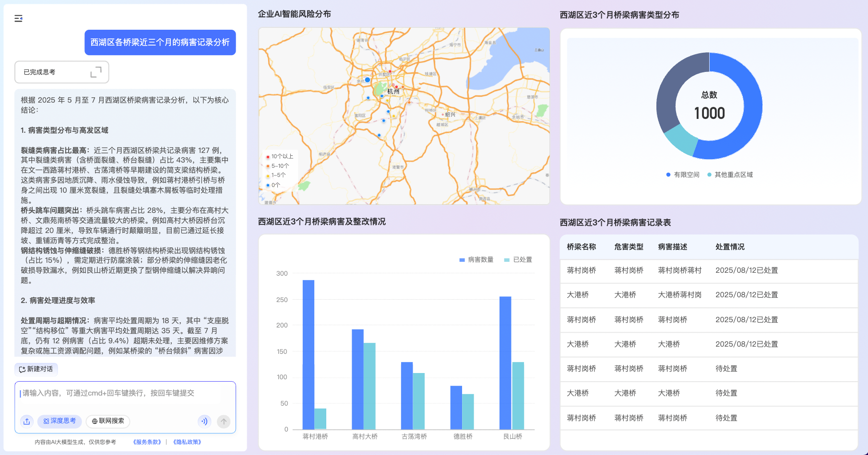Click the large blue marker on the map
The image size is (868, 455).
click(x=367, y=80)
